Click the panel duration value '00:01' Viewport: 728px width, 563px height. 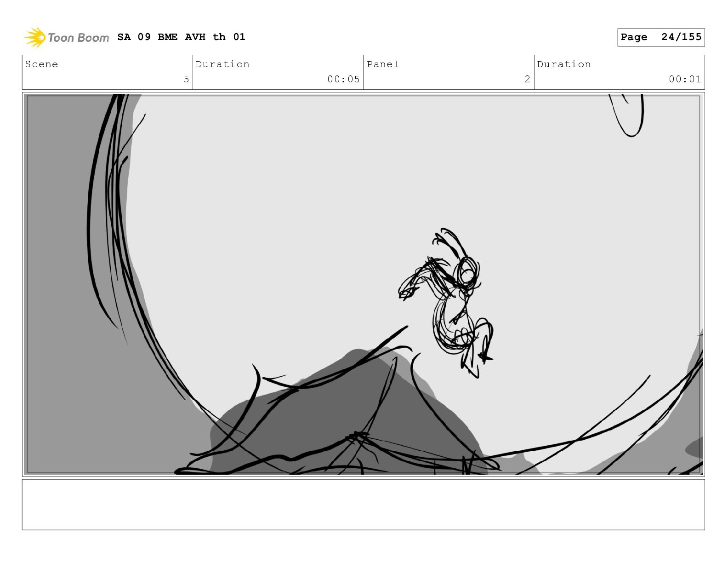(x=685, y=79)
